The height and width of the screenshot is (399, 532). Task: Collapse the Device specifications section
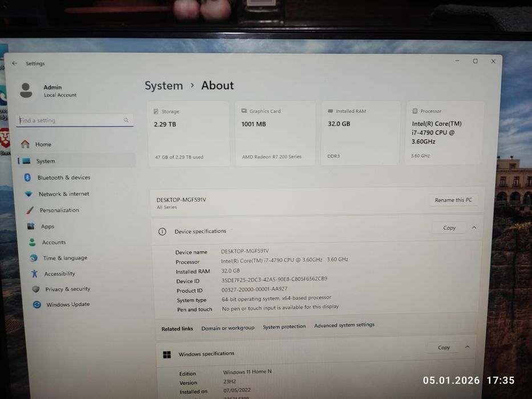click(474, 227)
